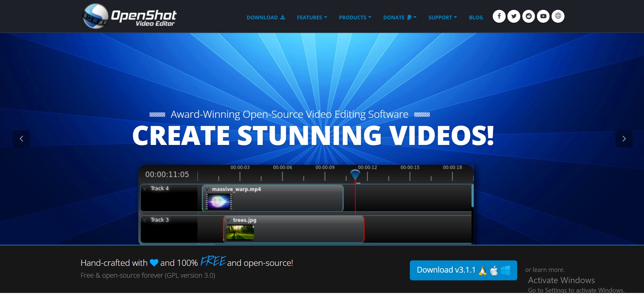Click the "00:00:03" ruler mark

pyautogui.click(x=240, y=167)
